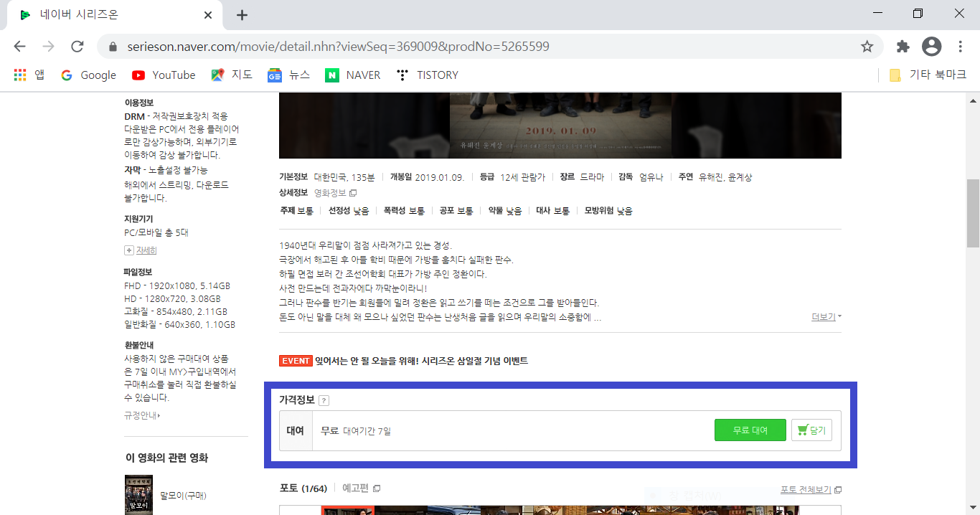The image size is (980, 515).
Task: Expand 자세히 supported devices
Action: (x=141, y=250)
